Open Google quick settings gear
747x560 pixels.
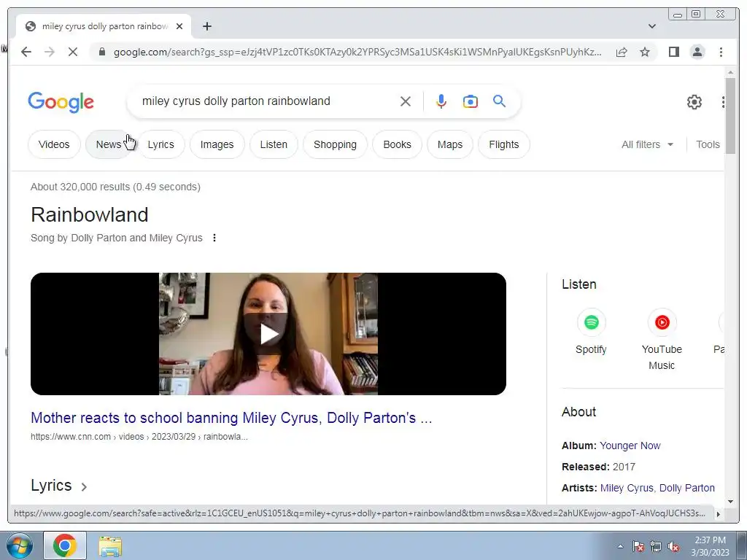pos(694,102)
